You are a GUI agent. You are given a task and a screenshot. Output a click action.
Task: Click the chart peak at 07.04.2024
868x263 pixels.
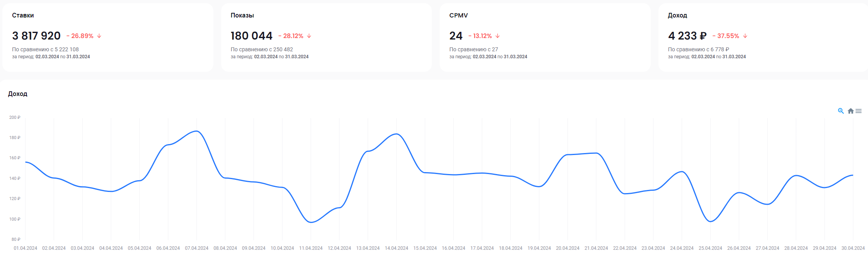(x=197, y=131)
